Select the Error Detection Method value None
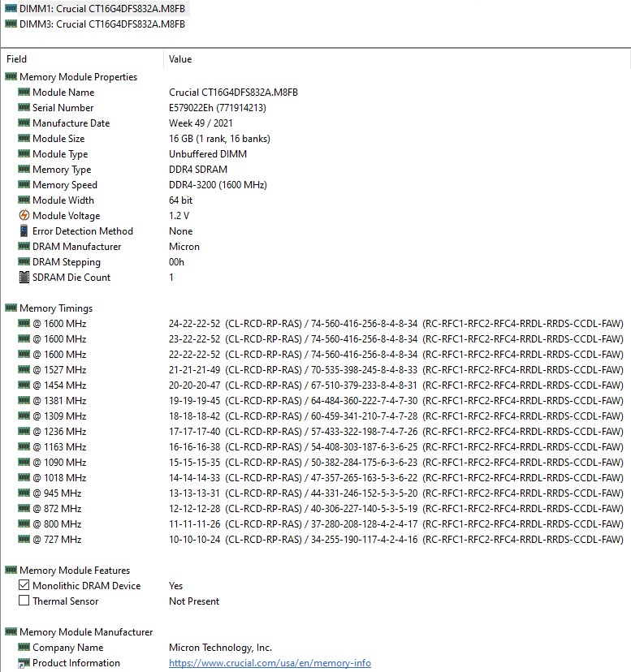631x672 pixels. (180, 231)
